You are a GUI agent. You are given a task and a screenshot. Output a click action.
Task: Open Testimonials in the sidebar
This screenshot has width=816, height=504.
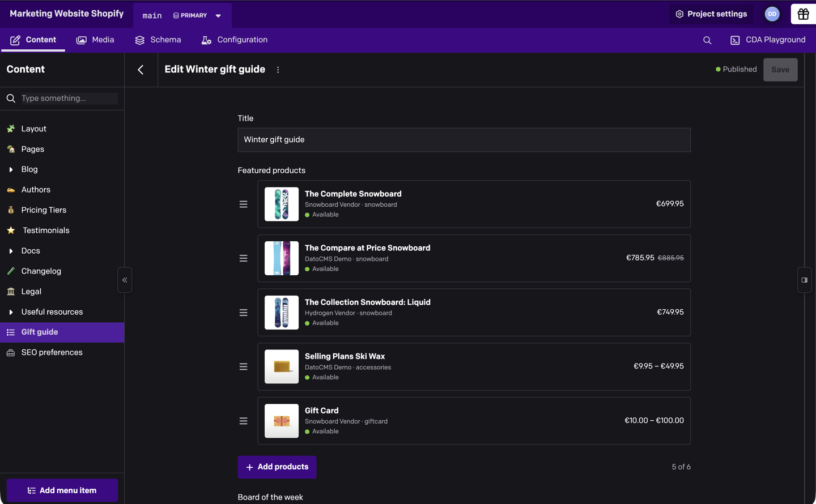pos(62,230)
